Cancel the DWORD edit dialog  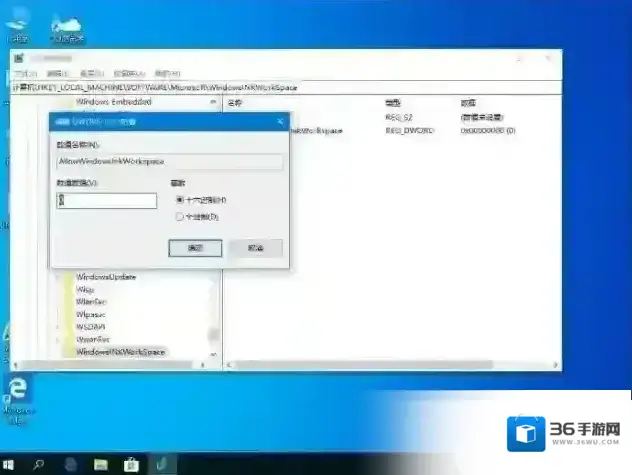(x=256, y=248)
